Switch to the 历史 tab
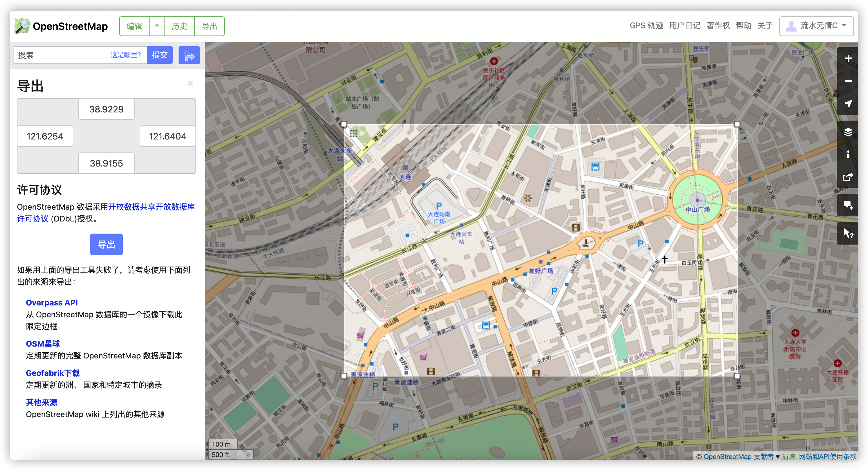The image size is (868, 470). 179,26
